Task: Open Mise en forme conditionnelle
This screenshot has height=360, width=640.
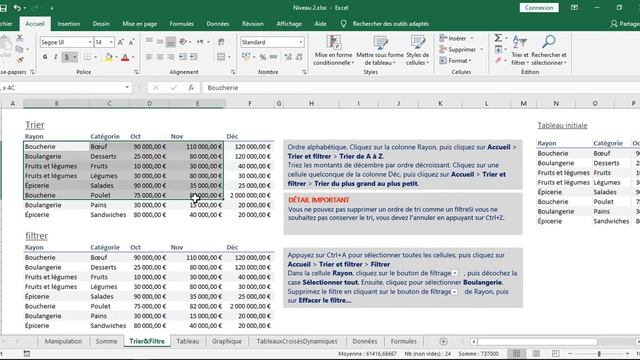Action: (x=333, y=50)
